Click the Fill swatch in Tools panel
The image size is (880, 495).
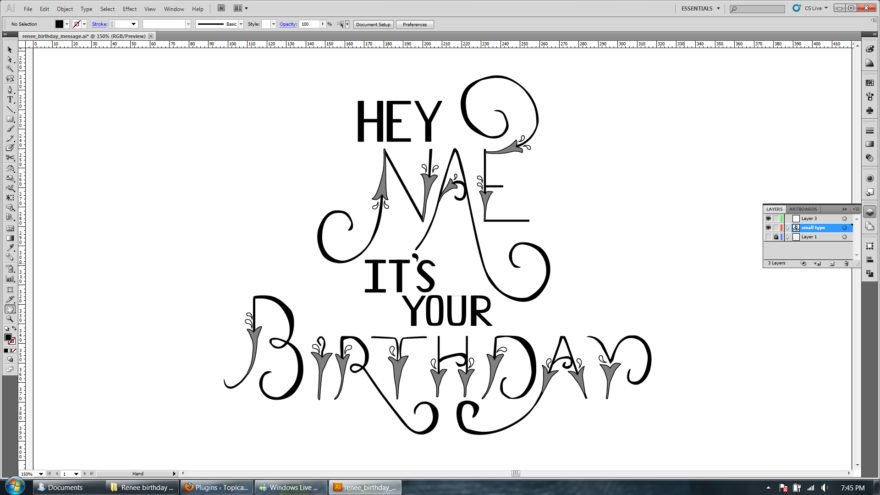click(7, 337)
